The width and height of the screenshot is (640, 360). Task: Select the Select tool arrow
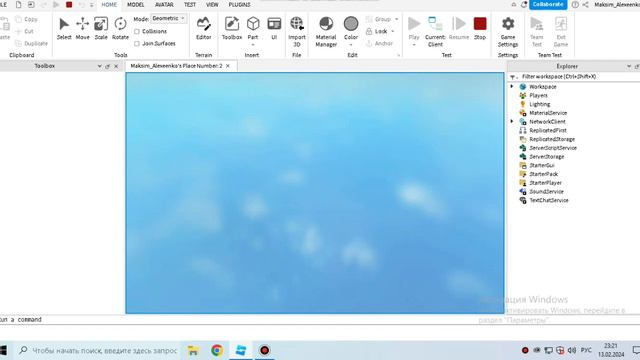click(x=64, y=28)
